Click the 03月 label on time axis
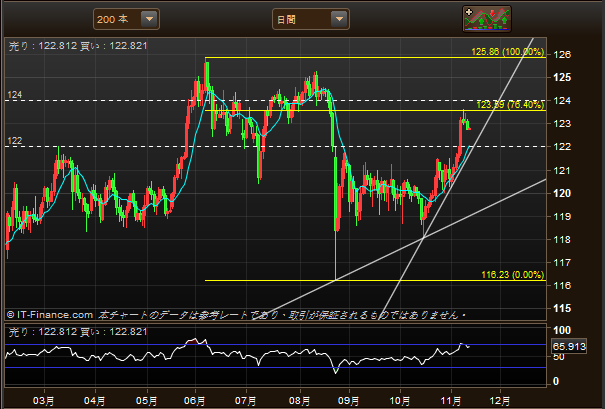The width and height of the screenshot is (605, 409). [x=44, y=401]
